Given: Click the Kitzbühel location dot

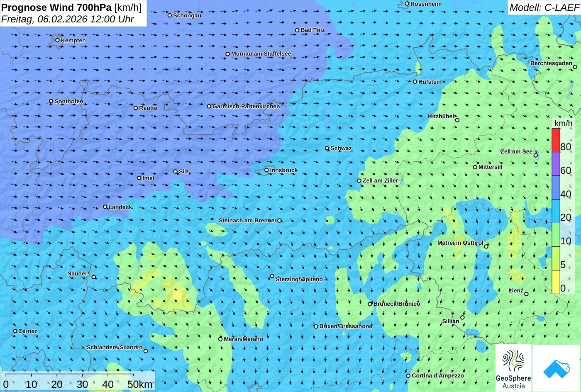Looking at the screenshot, I should tap(457, 120).
